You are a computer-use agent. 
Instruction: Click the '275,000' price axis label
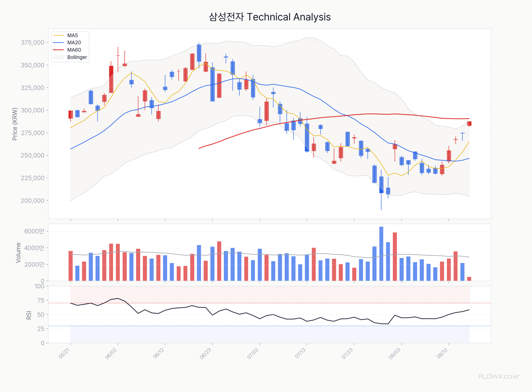point(32,133)
